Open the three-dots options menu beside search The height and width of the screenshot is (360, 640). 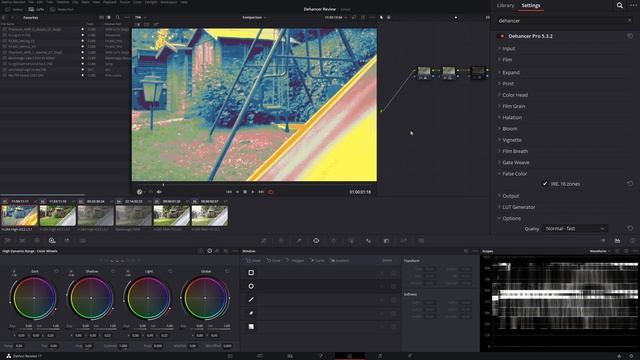tap(633, 5)
